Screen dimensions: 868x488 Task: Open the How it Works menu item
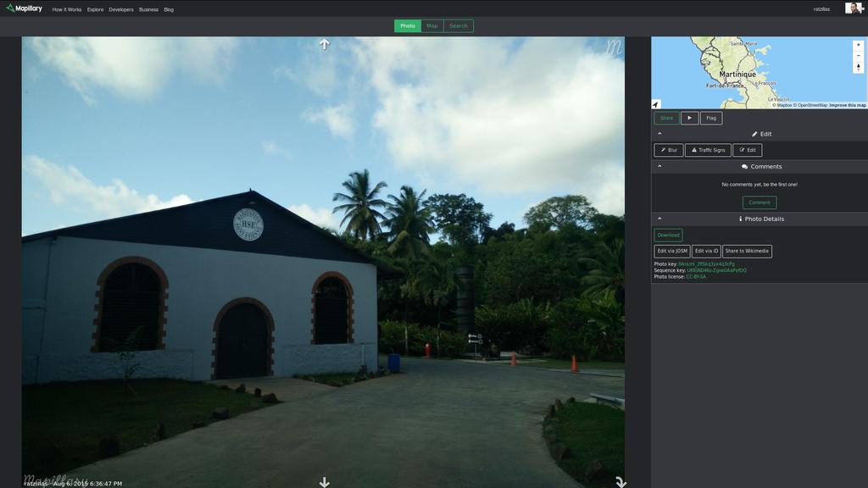tap(66, 9)
